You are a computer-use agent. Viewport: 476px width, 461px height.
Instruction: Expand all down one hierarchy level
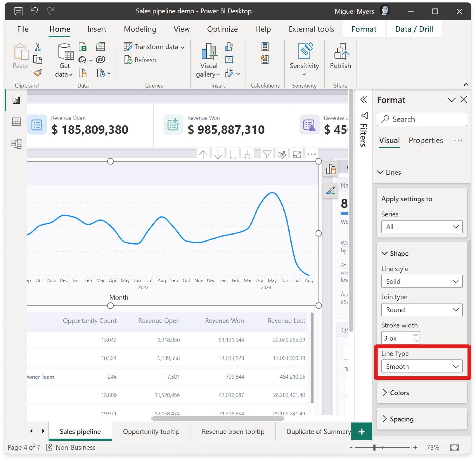point(248,154)
